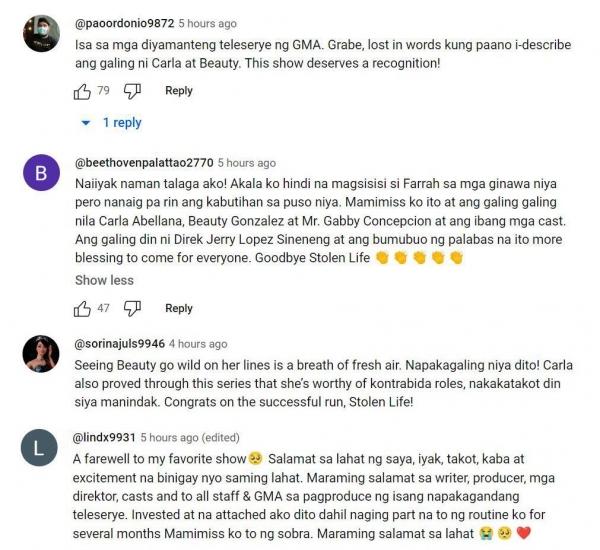Screen dimensions: 600x550
Task: Reply to @paoordonio9872 comment
Action: (x=179, y=91)
